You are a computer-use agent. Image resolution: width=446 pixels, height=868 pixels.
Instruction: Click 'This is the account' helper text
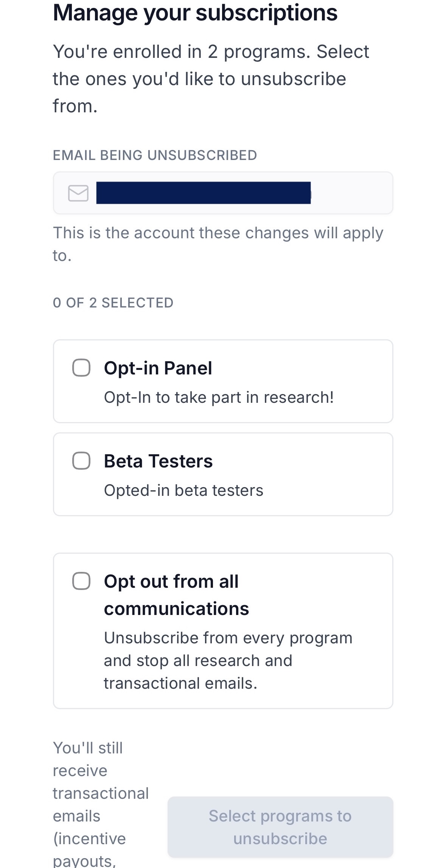pos(218,244)
